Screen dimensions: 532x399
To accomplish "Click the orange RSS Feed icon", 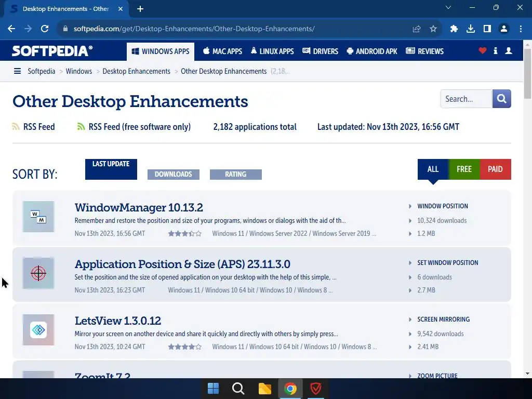I will coord(16,127).
